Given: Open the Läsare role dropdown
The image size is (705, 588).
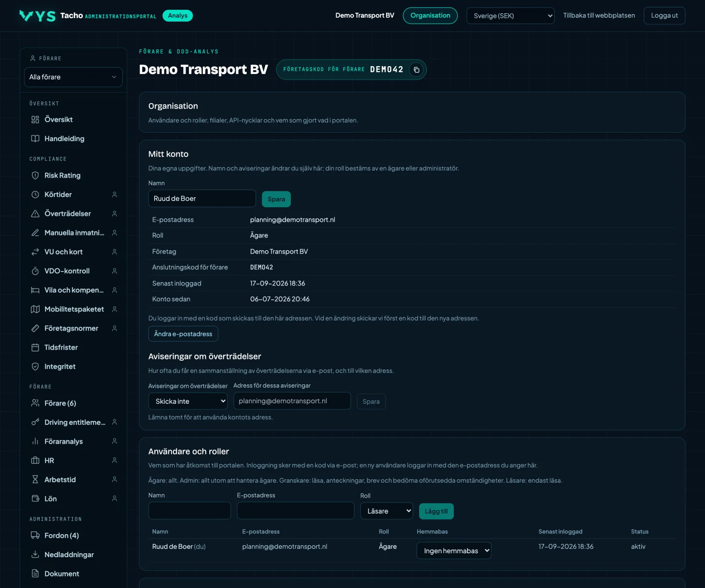Looking at the screenshot, I should [x=387, y=511].
